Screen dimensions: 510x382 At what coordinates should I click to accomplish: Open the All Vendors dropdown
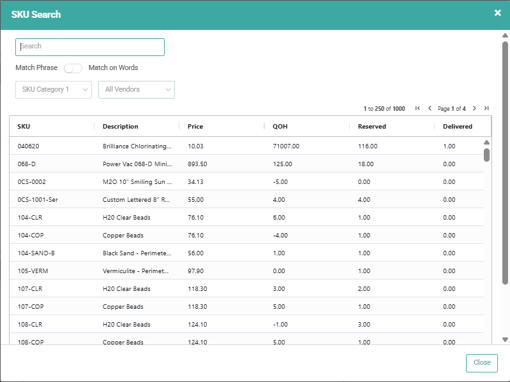point(136,90)
